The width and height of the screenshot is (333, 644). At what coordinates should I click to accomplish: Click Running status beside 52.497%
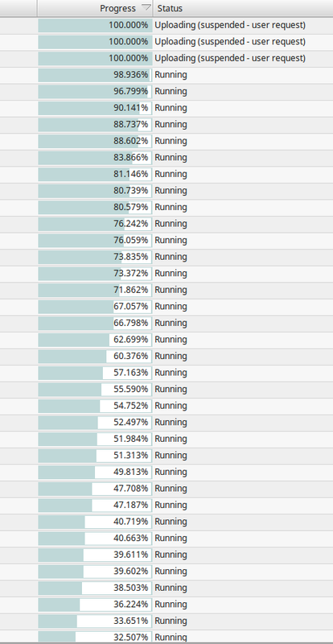171,422
